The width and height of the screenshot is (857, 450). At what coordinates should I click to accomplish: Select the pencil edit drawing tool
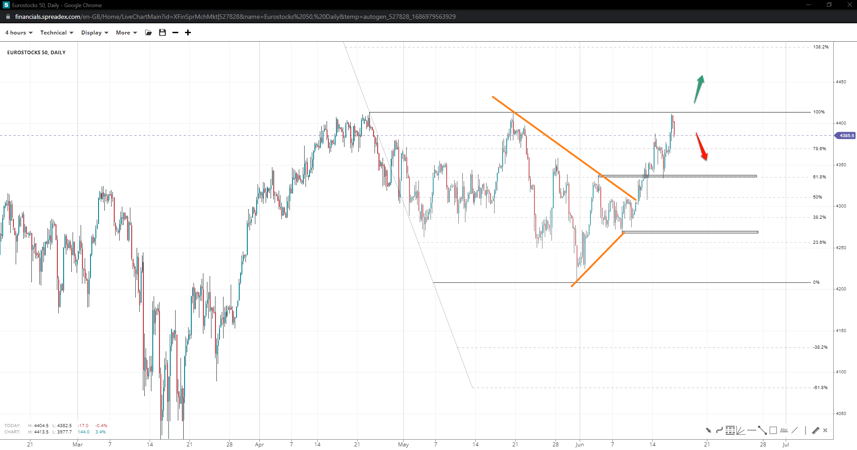coord(815,430)
